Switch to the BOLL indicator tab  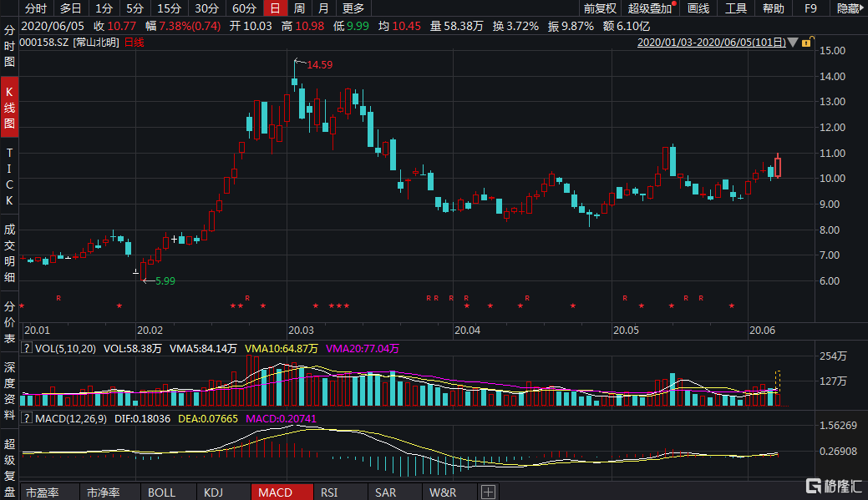161,492
